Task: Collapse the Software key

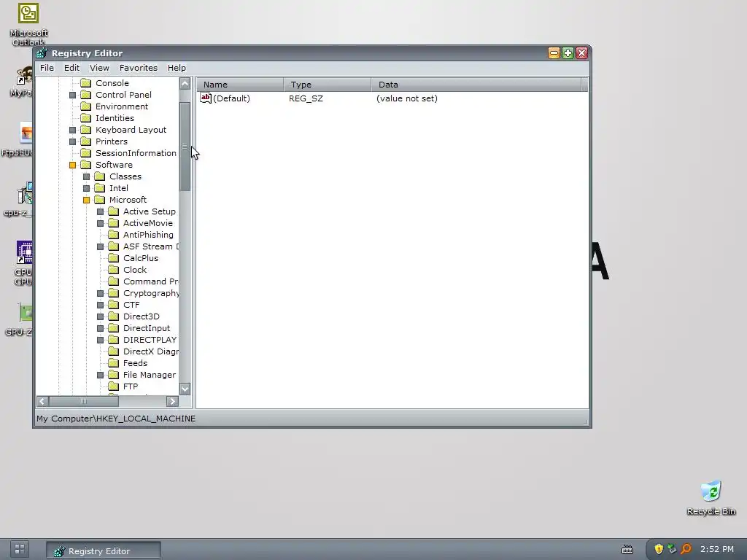Action: click(x=72, y=166)
